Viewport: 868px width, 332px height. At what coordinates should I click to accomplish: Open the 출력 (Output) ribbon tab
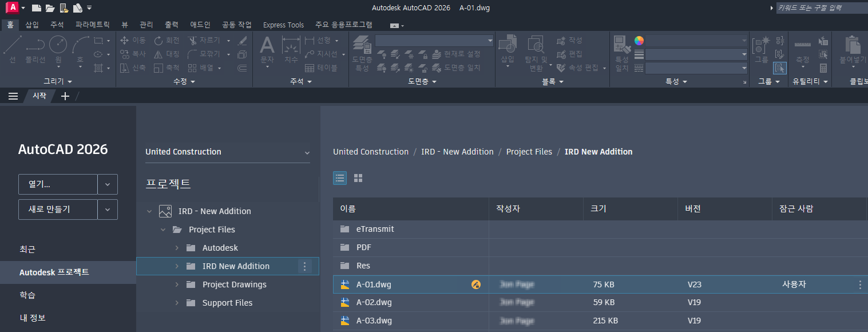pos(172,25)
